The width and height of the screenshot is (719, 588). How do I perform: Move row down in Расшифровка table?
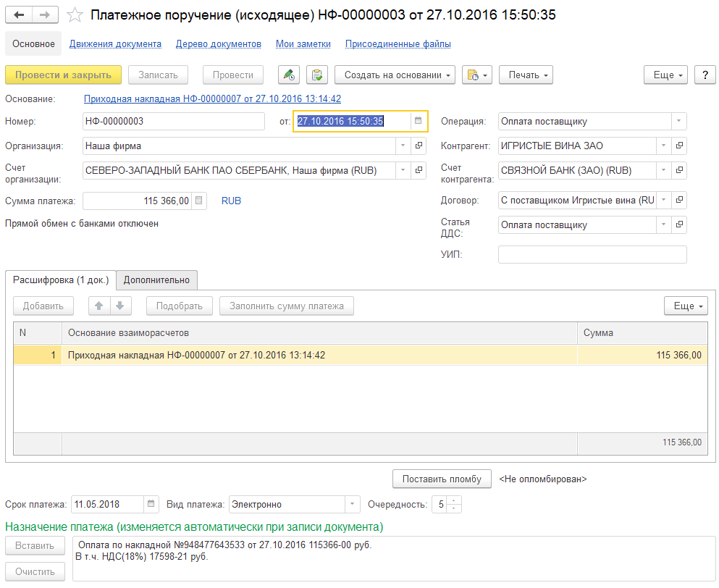(x=119, y=306)
